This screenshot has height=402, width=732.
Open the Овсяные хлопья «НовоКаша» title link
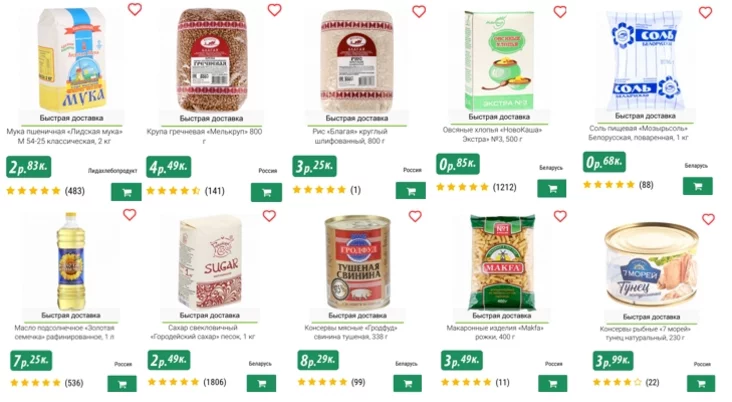492,134
